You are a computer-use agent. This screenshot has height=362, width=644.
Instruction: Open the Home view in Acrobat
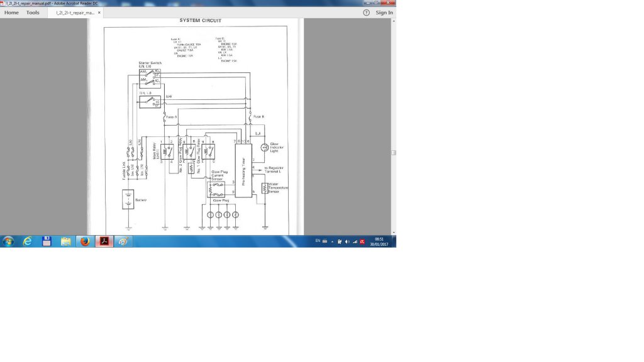11,13
